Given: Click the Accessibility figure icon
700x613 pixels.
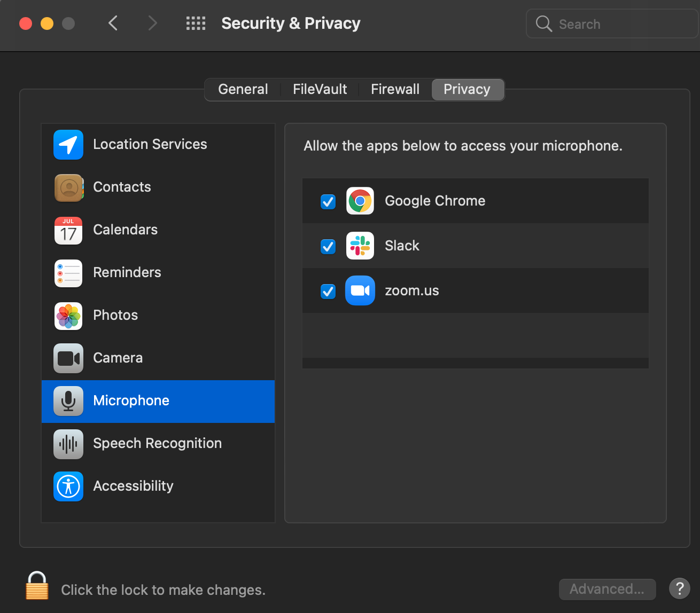Looking at the screenshot, I should pyautogui.click(x=68, y=486).
